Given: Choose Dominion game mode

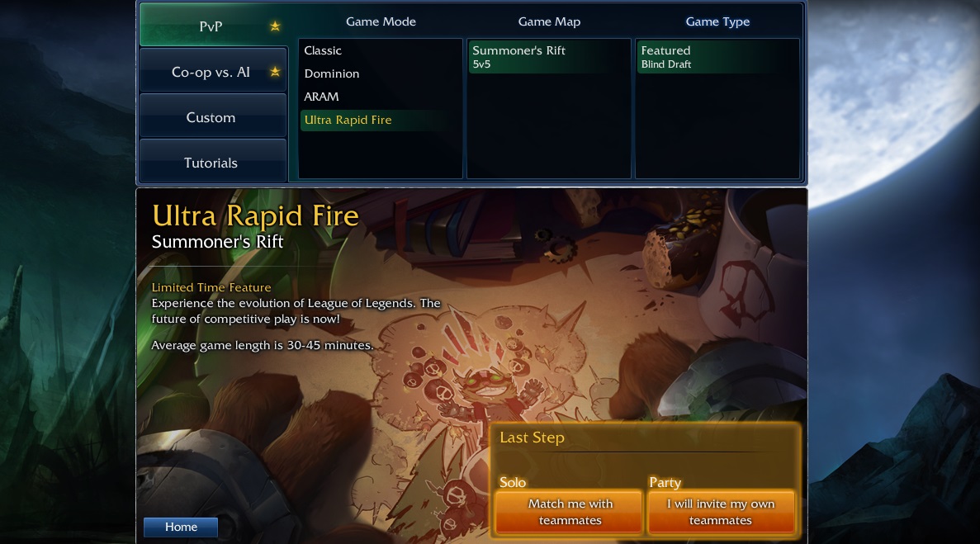Looking at the screenshot, I should 380,73.
